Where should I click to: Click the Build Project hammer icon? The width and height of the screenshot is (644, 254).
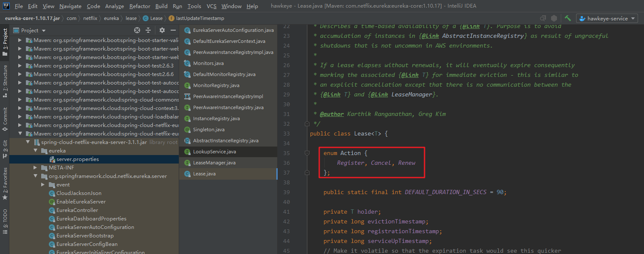568,18
